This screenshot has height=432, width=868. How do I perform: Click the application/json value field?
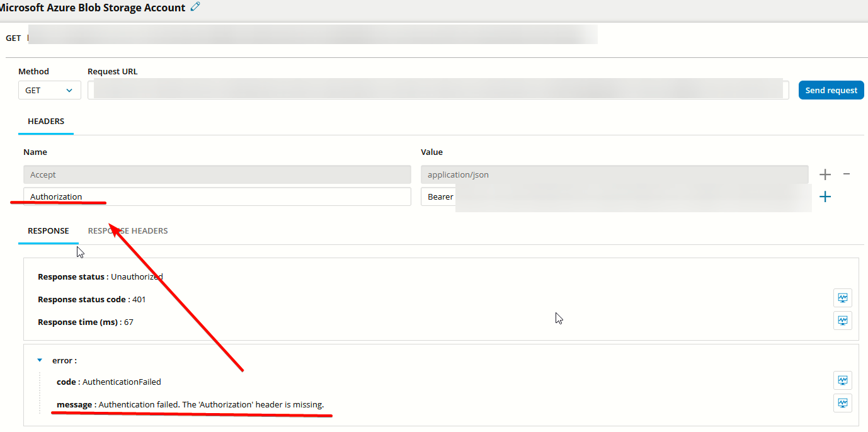point(614,174)
